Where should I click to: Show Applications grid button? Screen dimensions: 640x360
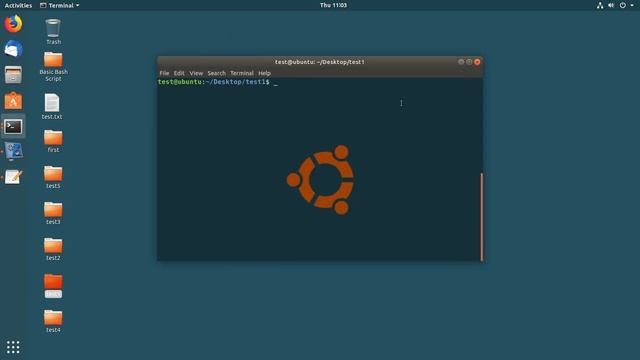pyautogui.click(x=13, y=347)
